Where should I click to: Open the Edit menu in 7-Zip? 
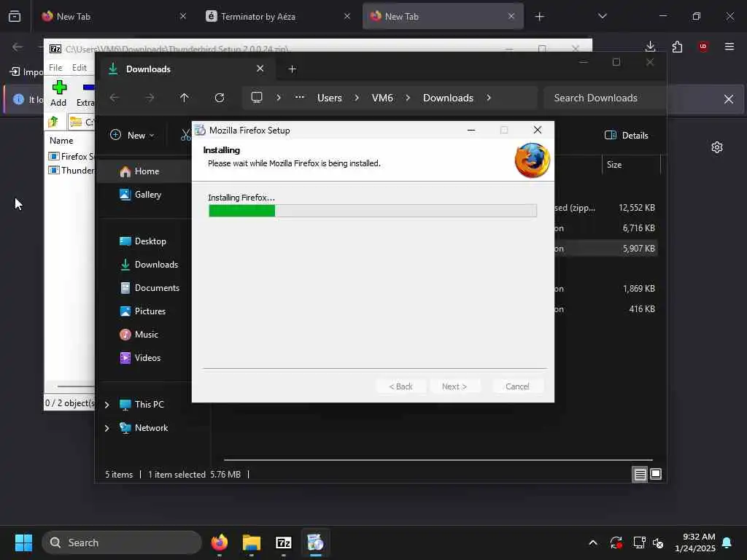pos(79,68)
